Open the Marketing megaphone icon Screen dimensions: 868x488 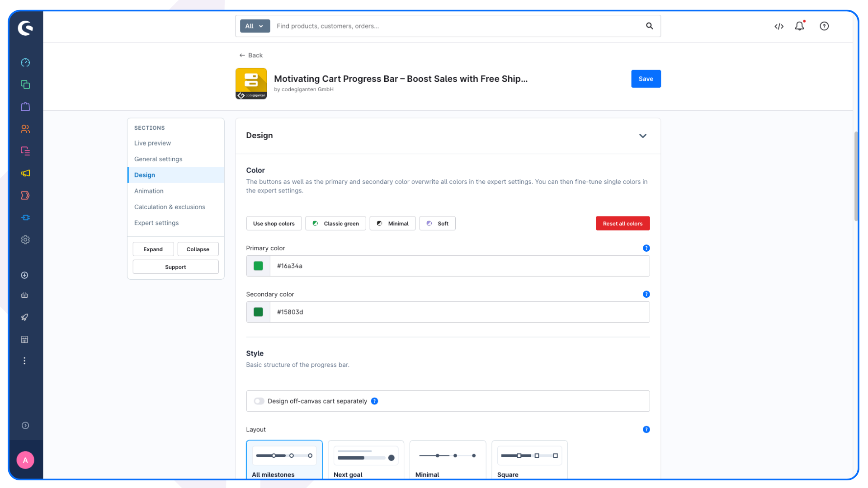click(25, 173)
